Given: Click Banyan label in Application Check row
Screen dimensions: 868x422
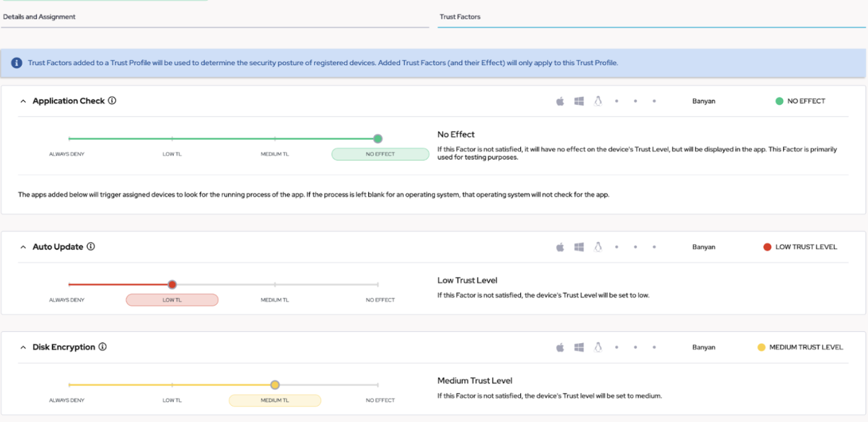Looking at the screenshot, I should point(704,101).
